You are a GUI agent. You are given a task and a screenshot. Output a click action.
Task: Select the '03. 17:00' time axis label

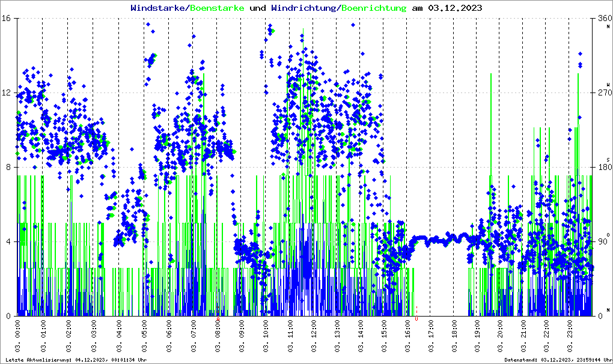pyautogui.click(x=431, y=338)
